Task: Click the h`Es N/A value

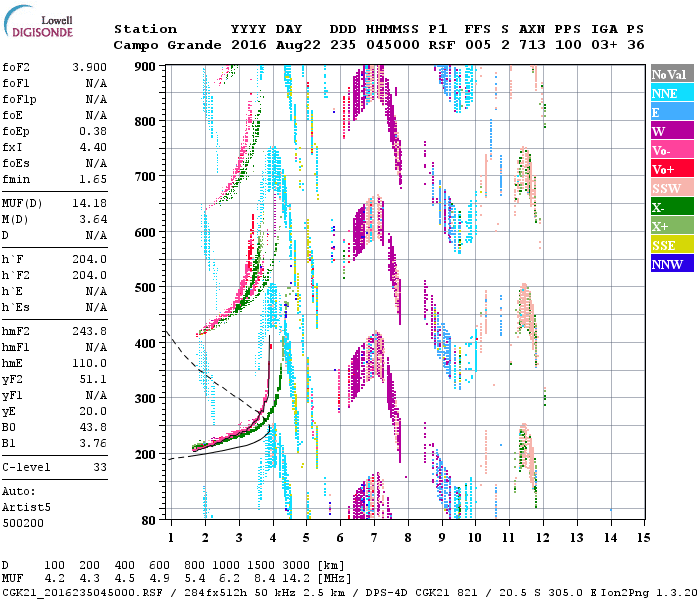Action: tap(96, 307)
